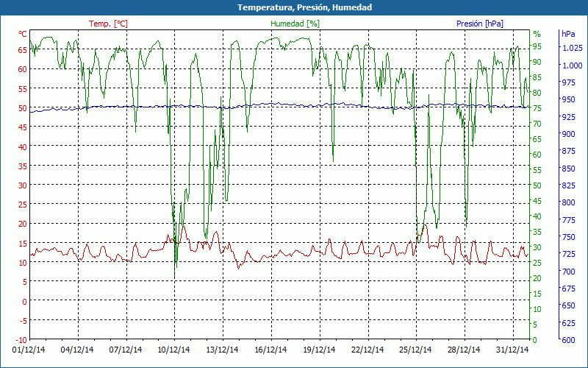Click "40" on the red temperature axis
The height and width of the screenshot is (368, 588).
tap(23, 146)
